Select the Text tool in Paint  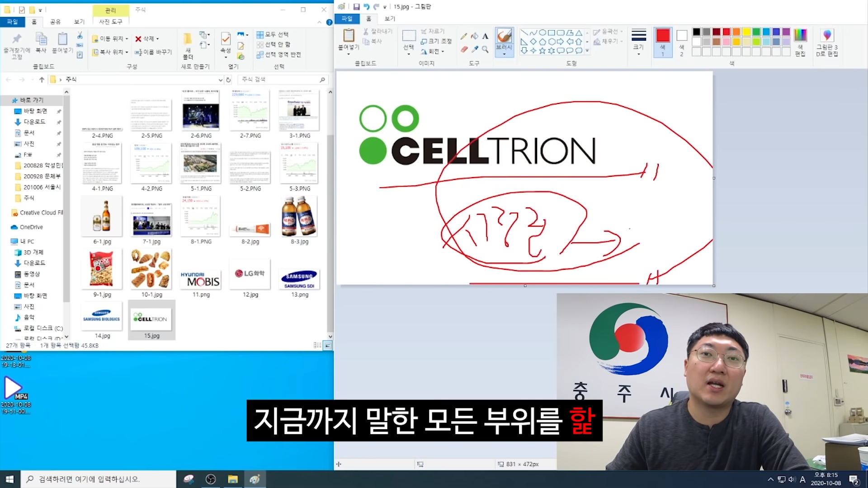[485, 36]
